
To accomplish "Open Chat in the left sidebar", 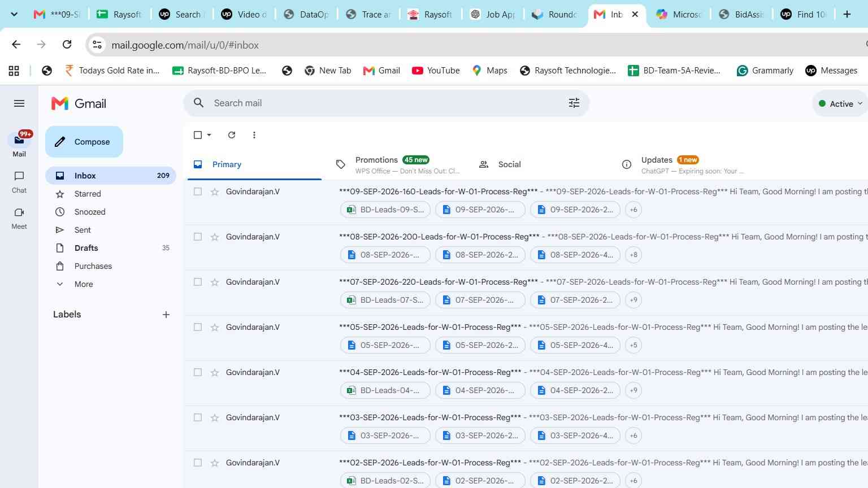I will [19, 182].
